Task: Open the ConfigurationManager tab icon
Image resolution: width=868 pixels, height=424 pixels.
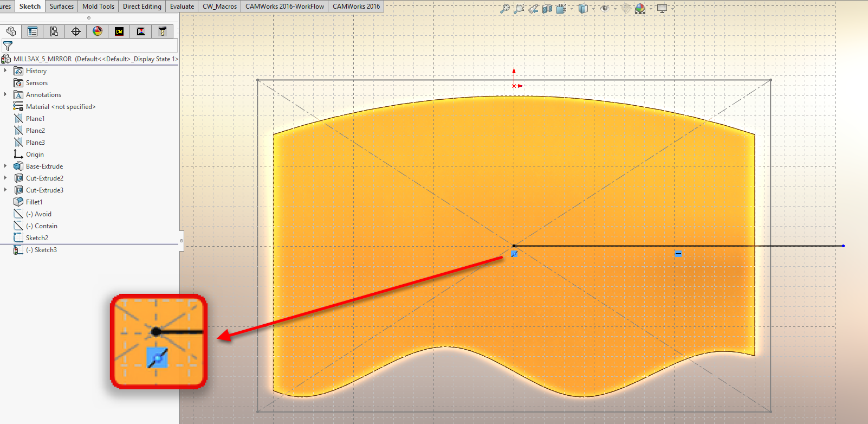Action: 54,31
